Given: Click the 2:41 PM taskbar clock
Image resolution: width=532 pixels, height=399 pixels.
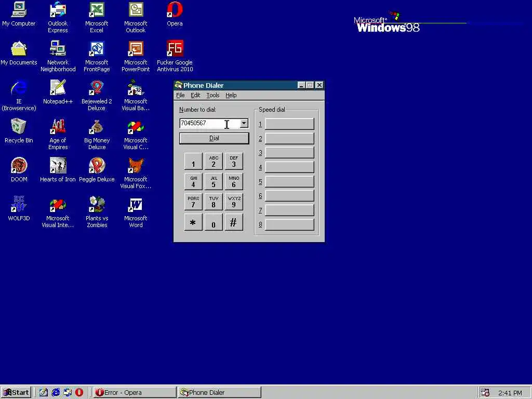Looking at the screenshot, I should coord(510,393).
